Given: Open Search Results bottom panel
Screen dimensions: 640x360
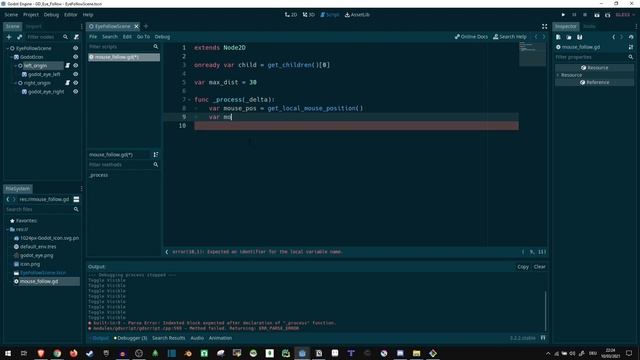Looking at the screenshot, I should [x=169, y=338].
